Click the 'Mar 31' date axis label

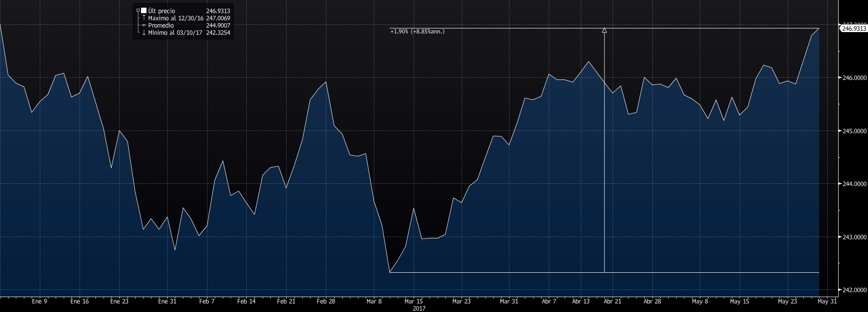pos(509,302)
